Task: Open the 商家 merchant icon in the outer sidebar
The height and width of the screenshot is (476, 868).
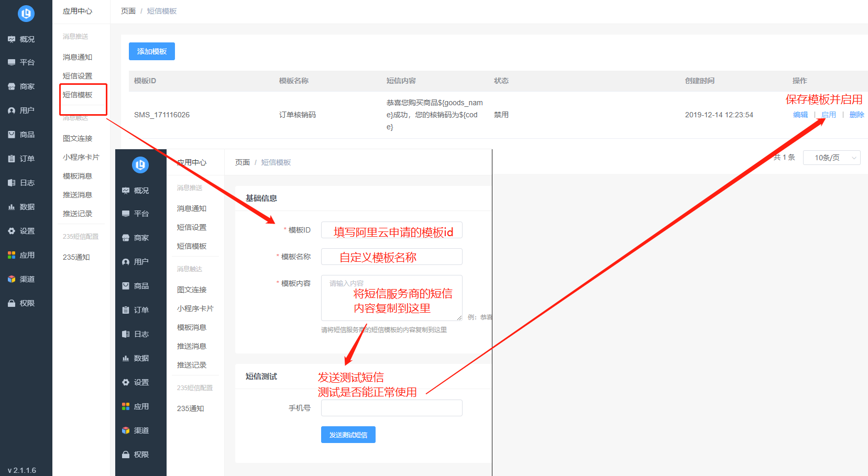Action: click(x=12, y=86)
